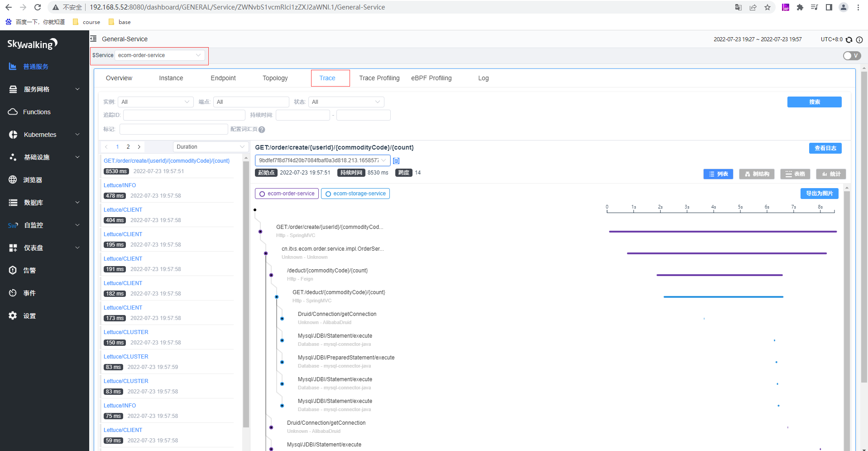Click the dashboard reload icon near UTC+8:0
The image size is (868, 451).
(849, 40)
